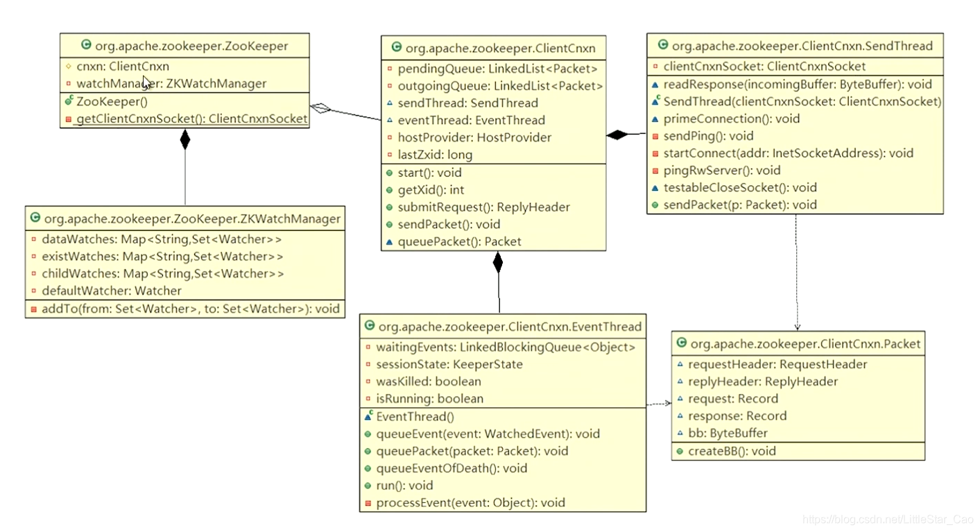Click queueEvent(event: WatchedEvent): void method
Image resolution: width=980 pixels, height=532 pixels.
coord(488,434)
